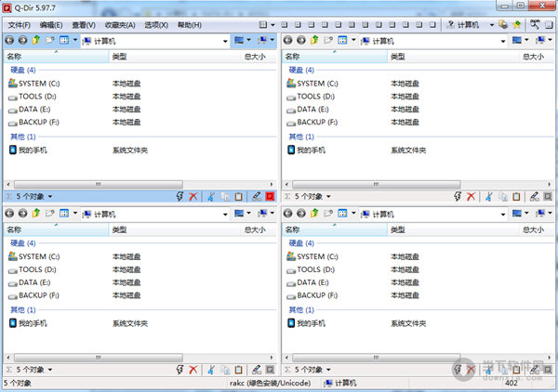Open address dropdown in top-right pane
The width and height of the screenshot is (558, 392).
pyautogui.click(x=503, y=41)
